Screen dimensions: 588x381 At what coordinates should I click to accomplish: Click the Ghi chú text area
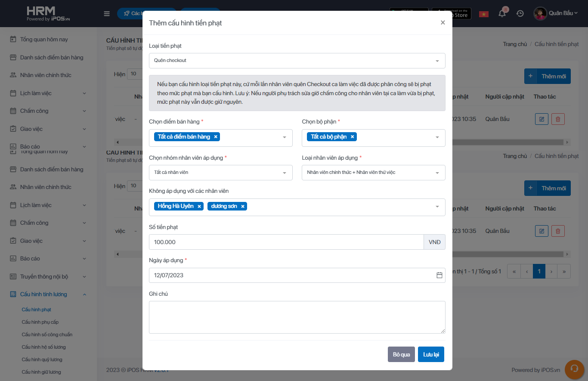click(297, 317)
